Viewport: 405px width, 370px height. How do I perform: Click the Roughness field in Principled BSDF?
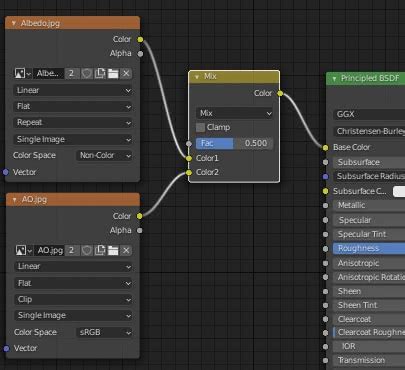(x=369, y=248)
